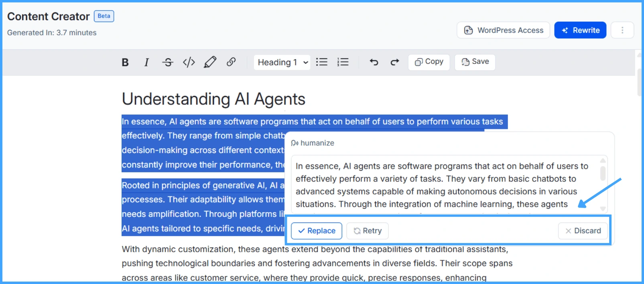Image resolution: width=644 pixels, height=284 pixels.
Task: Click the humanize label in popup
Action: tap(313, 143)
